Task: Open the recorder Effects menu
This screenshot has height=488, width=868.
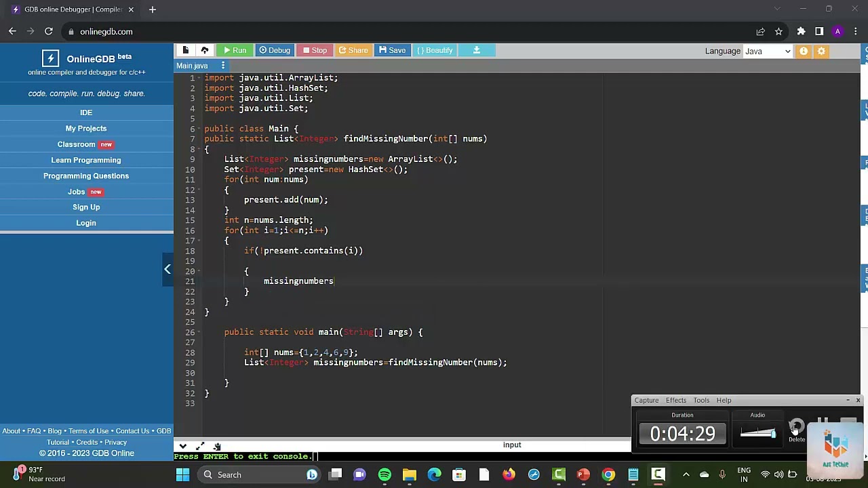Action: 676,401
